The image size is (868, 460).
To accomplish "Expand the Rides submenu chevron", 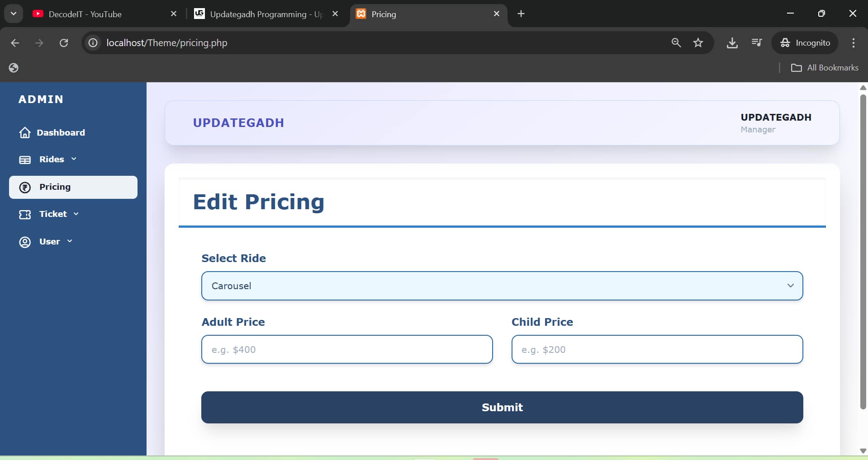I will 74,159.
